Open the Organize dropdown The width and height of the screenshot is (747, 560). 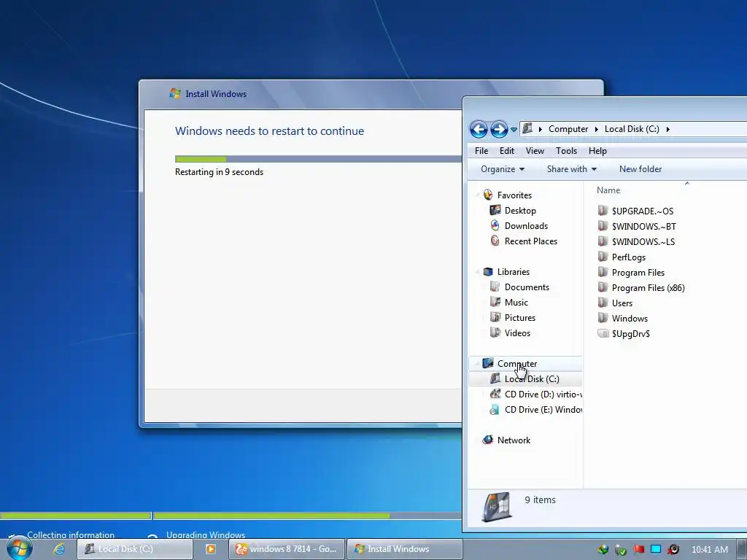[x=502, y=169]
